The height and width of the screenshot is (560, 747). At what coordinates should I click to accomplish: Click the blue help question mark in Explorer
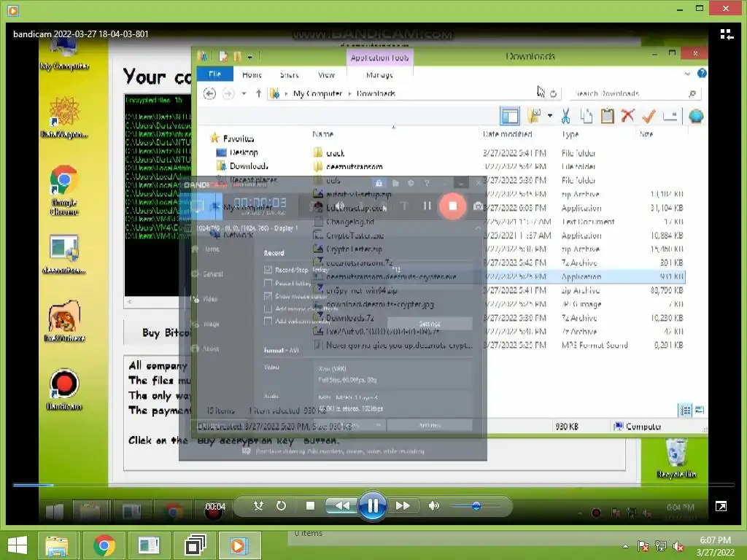[x=701, y=74]
